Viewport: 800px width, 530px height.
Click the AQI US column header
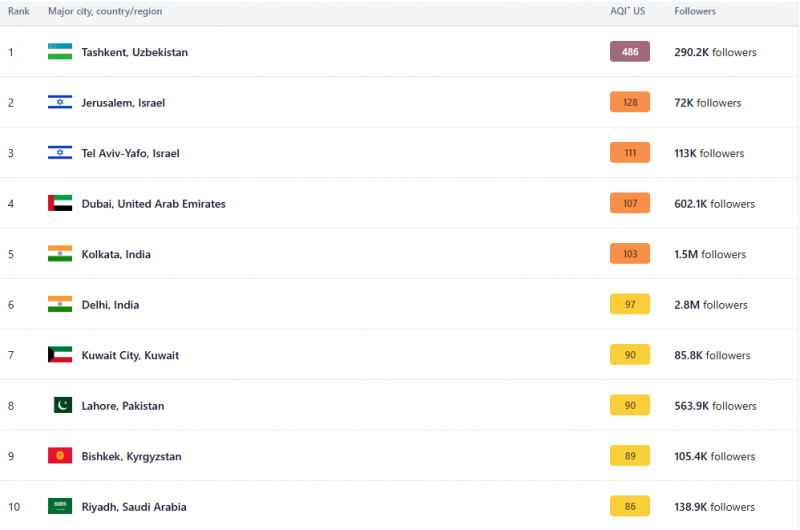pyautogui.click(x=629, y=11)
